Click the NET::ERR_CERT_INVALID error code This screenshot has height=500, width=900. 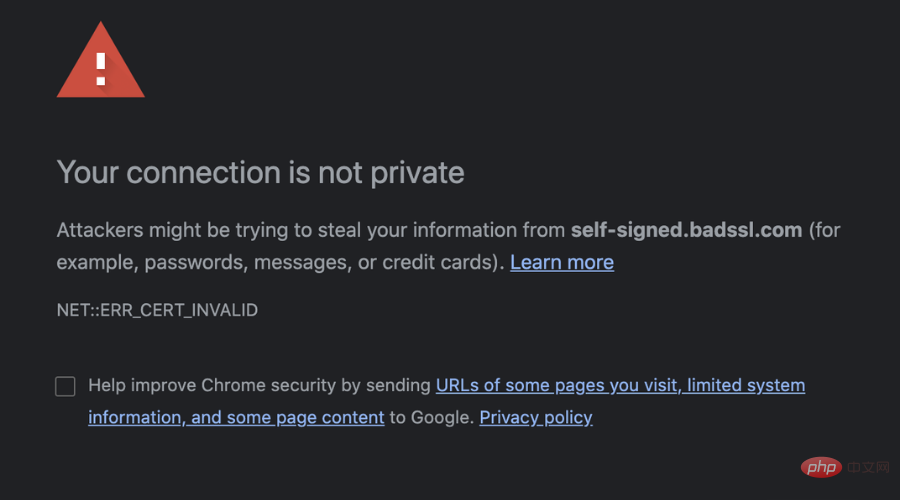pyautogui.click(x=157, y=310)
